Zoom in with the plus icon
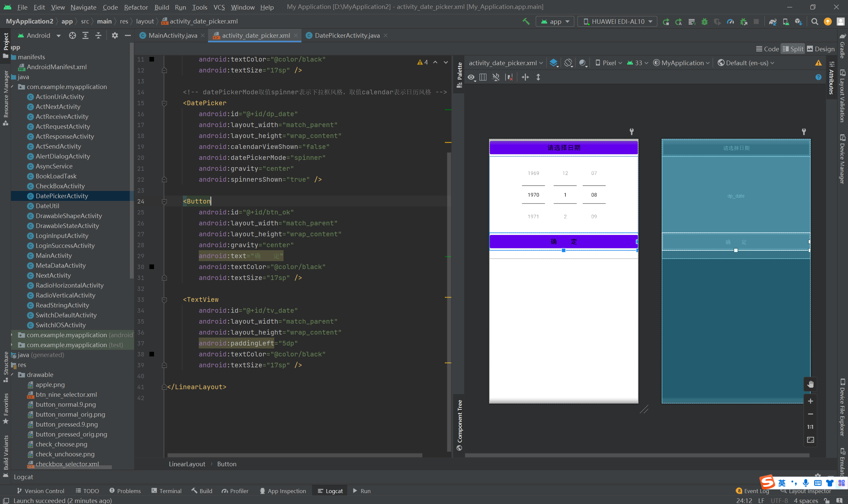The image size is (848, 504). pos(810,401)
